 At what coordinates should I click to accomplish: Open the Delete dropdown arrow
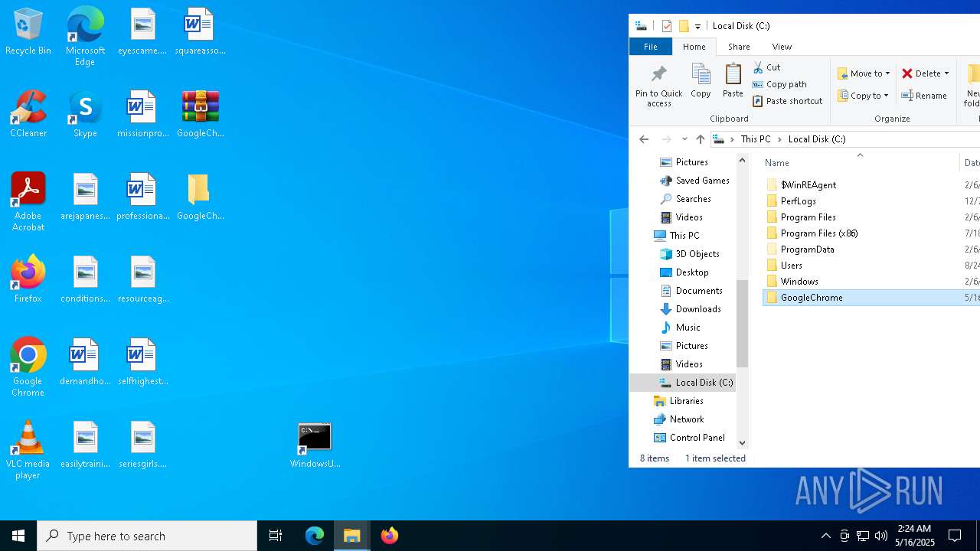pos(946,73)
